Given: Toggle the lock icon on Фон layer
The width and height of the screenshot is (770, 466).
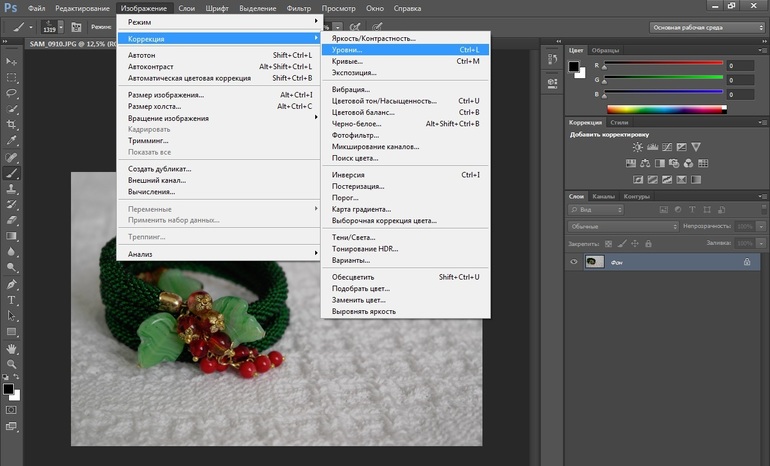Looking at the screenshot, I should (x=746, y=262).
